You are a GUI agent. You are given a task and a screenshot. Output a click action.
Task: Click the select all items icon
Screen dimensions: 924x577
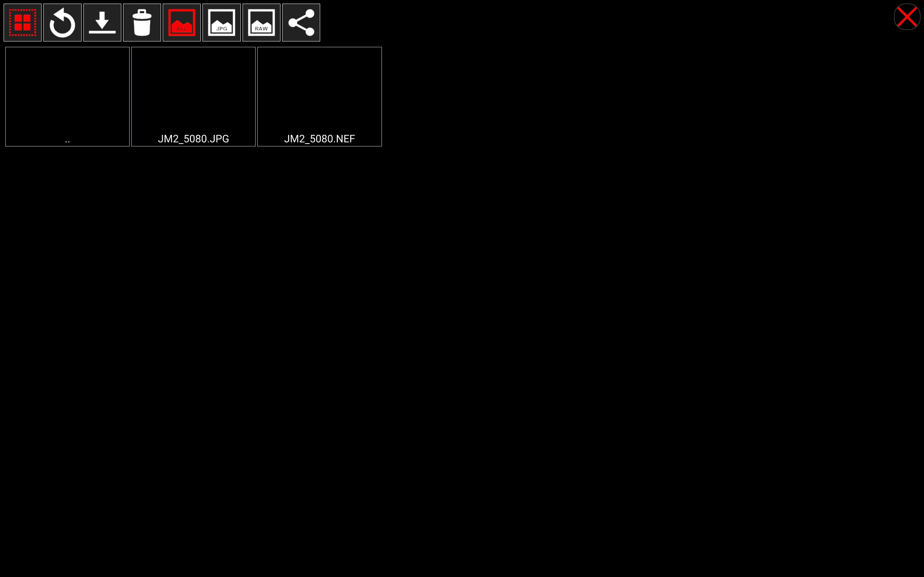[x=22, y=22]
